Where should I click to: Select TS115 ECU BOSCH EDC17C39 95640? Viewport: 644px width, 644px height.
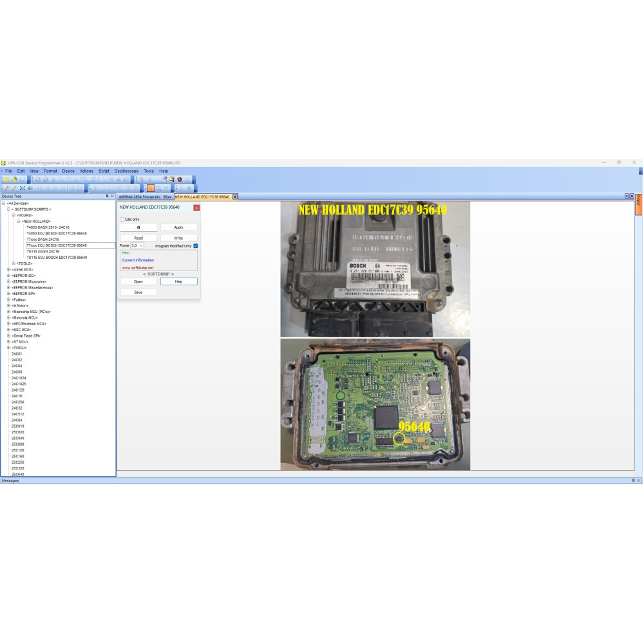click(x=57, y=258)
